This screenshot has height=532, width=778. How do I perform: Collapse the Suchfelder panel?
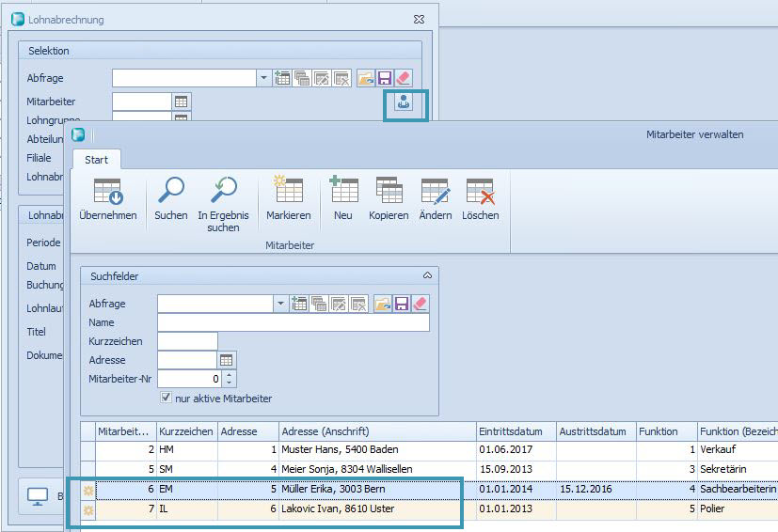[427, 275]
